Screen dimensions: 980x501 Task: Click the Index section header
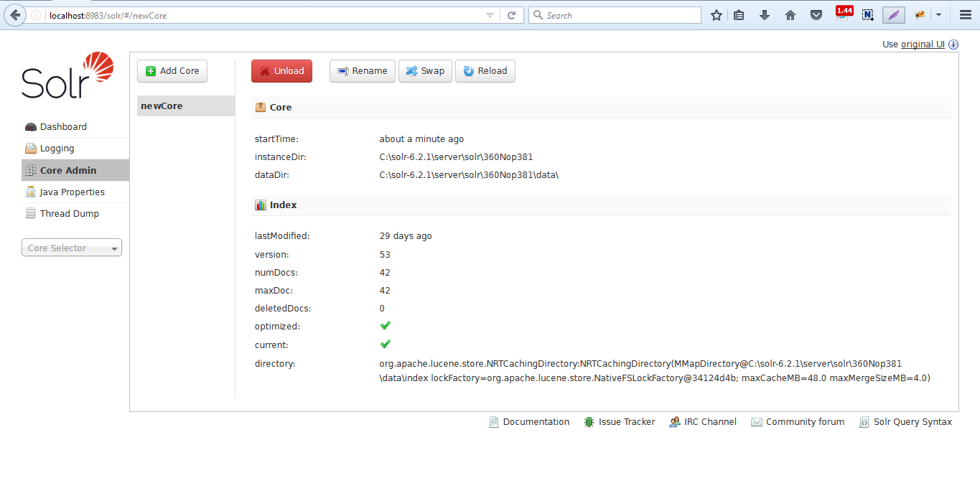pos(601,205)
